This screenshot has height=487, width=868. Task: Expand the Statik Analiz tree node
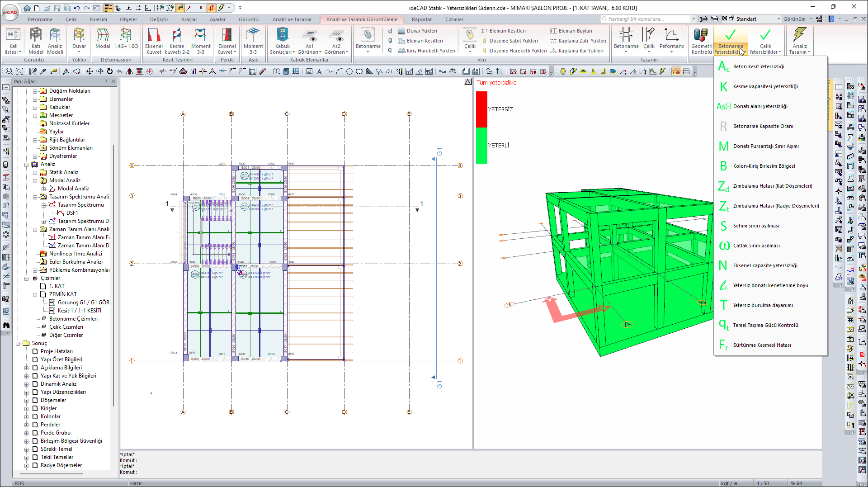(x=35, y=173)
